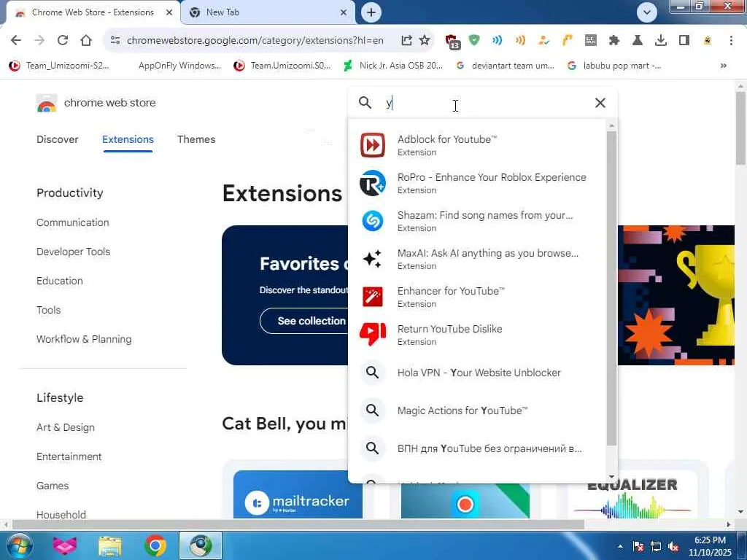This screenshot has width=747, height=560.
Task: Show hidden system tray icons
Action: coord(620,547)
